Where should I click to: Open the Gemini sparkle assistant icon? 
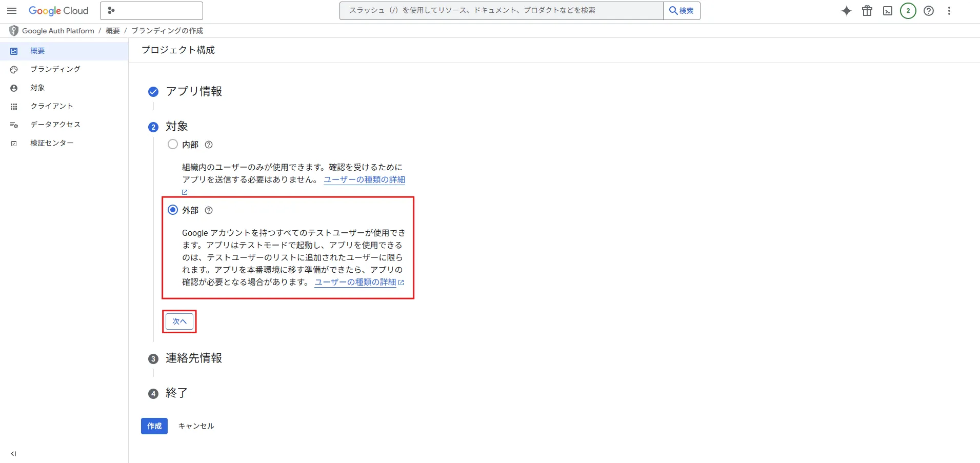point(847,11)
